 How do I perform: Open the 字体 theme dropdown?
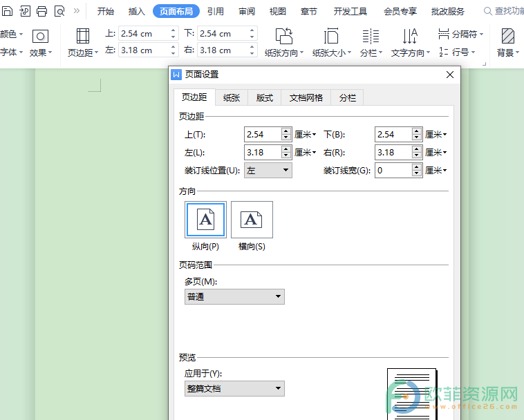click(11, 52)
